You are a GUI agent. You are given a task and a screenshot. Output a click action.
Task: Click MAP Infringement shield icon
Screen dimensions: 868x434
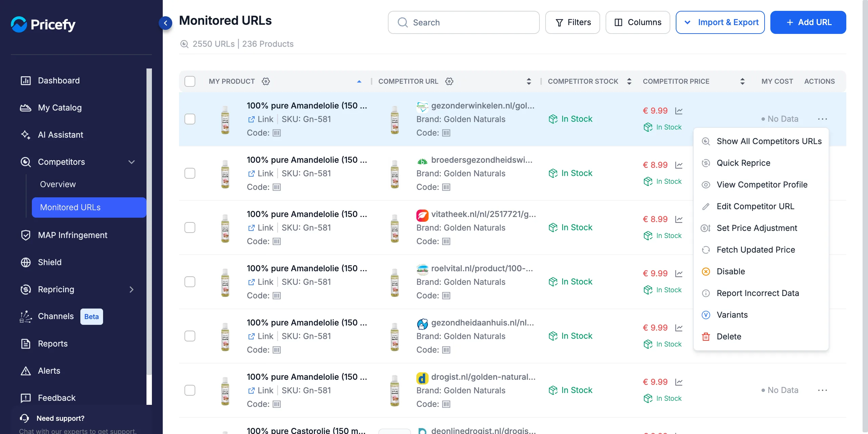26,235
